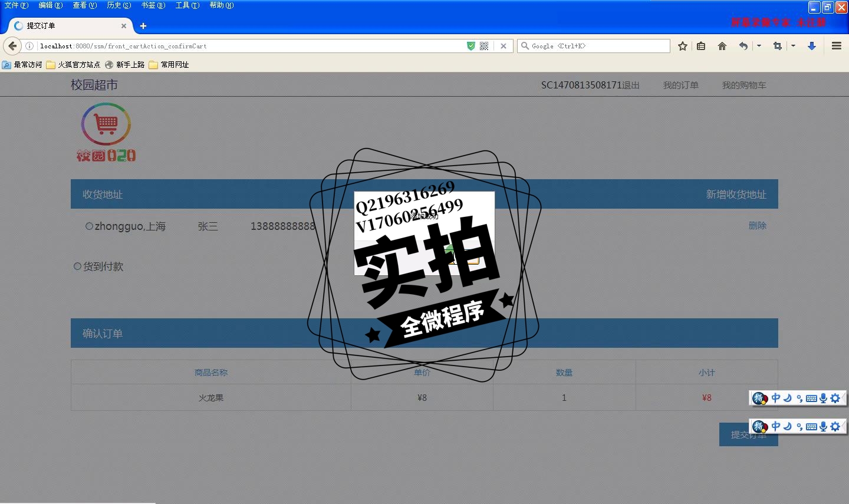Click the IME logo in lower IME bar
This screenshot has height=504, width=849.
tap(760, 426)
